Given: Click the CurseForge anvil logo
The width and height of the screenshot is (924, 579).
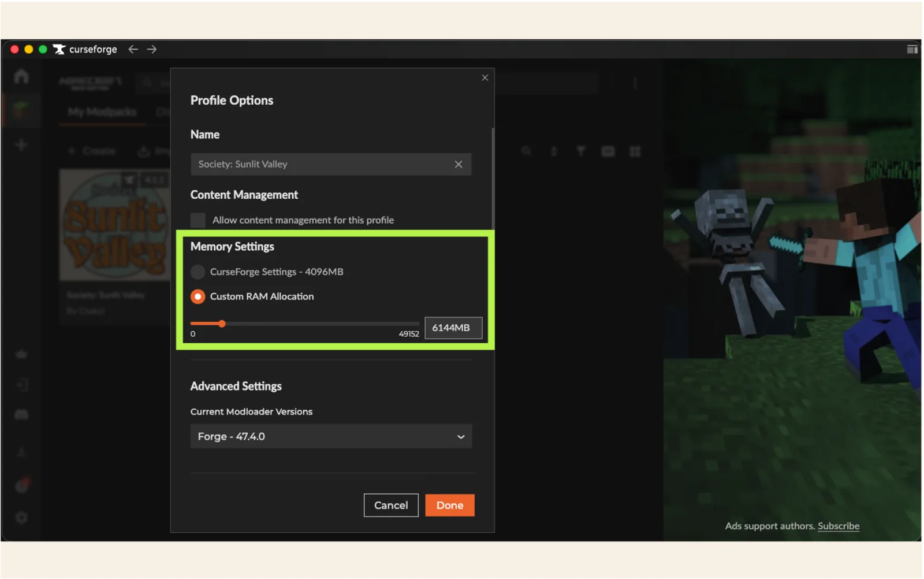Looking at the screenshot, I should [59, 49].
